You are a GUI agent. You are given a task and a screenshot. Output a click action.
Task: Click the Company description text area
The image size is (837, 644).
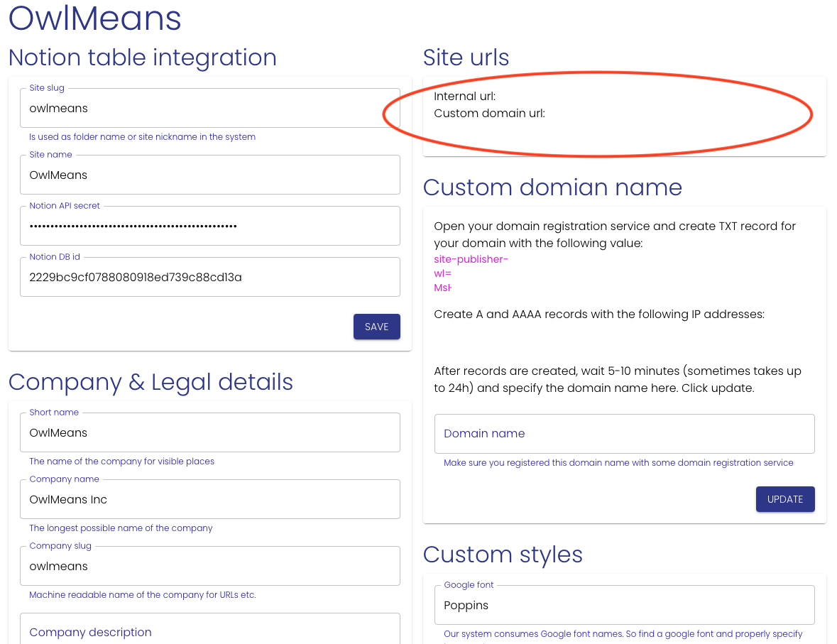click(210, 629)
